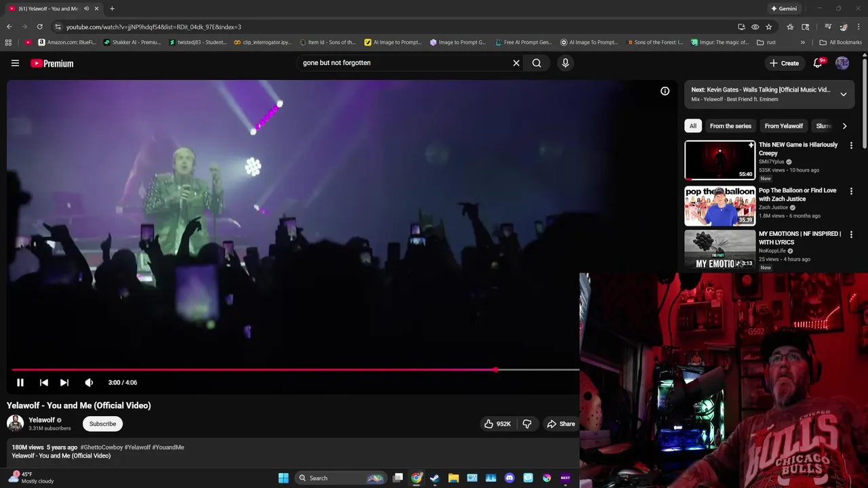Open Steam from the taskbar

[x=435, y=478]
